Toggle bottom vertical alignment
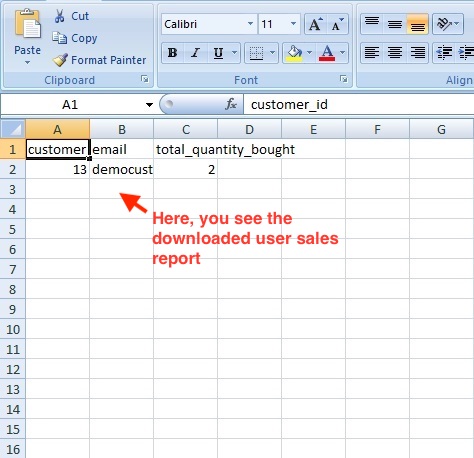 click(x=418, y=24)
